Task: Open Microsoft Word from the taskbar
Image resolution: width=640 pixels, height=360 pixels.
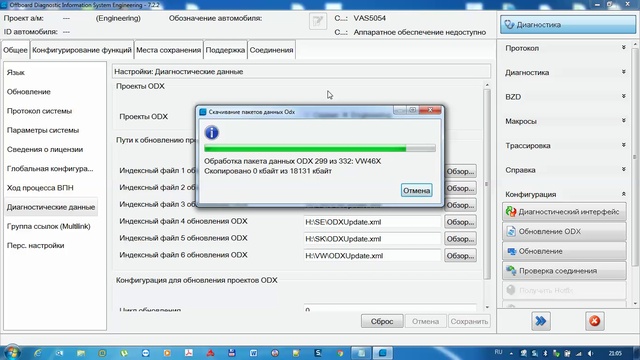Action: tap(253, 353)
